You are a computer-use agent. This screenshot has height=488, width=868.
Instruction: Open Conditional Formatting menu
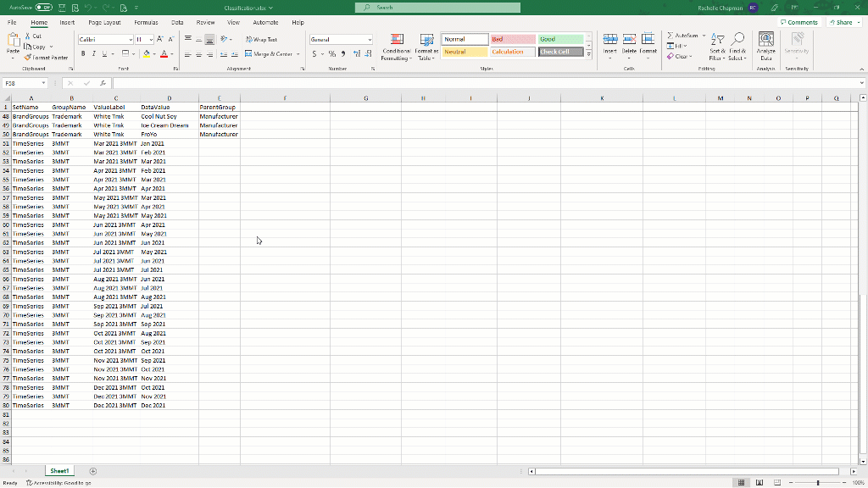tap(397, 47)
